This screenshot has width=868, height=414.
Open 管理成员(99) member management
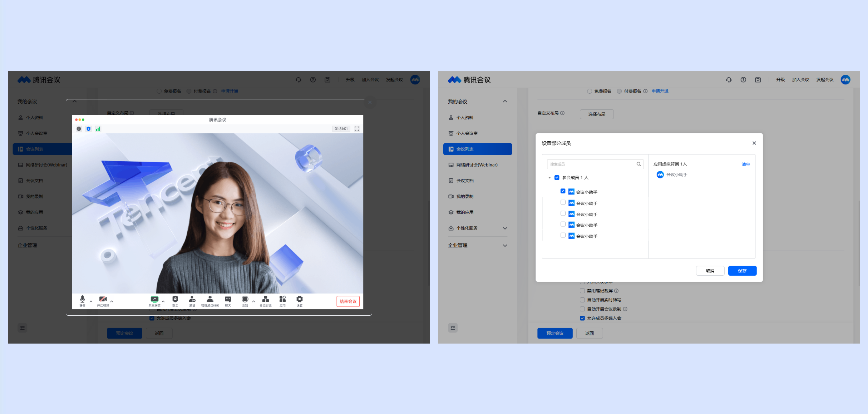tap(210, 301)
